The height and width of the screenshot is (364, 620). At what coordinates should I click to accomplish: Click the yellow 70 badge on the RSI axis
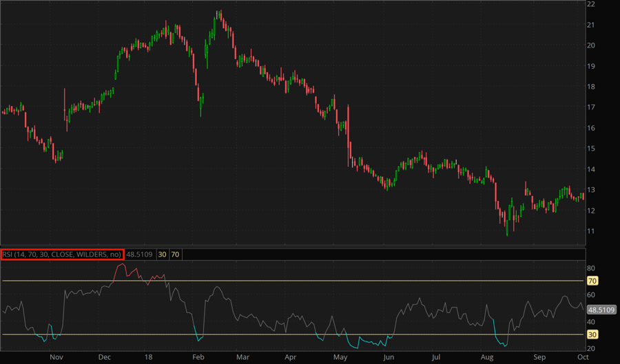click(591, 281)
